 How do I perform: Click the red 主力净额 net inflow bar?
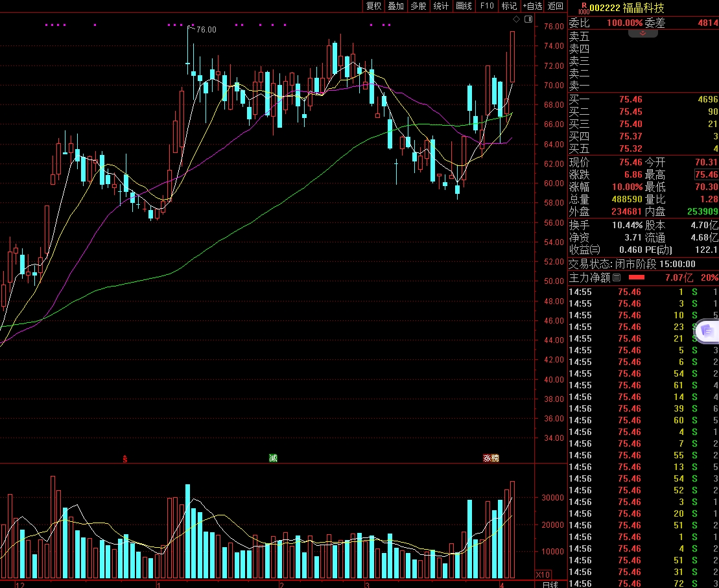tap(637, 277)
